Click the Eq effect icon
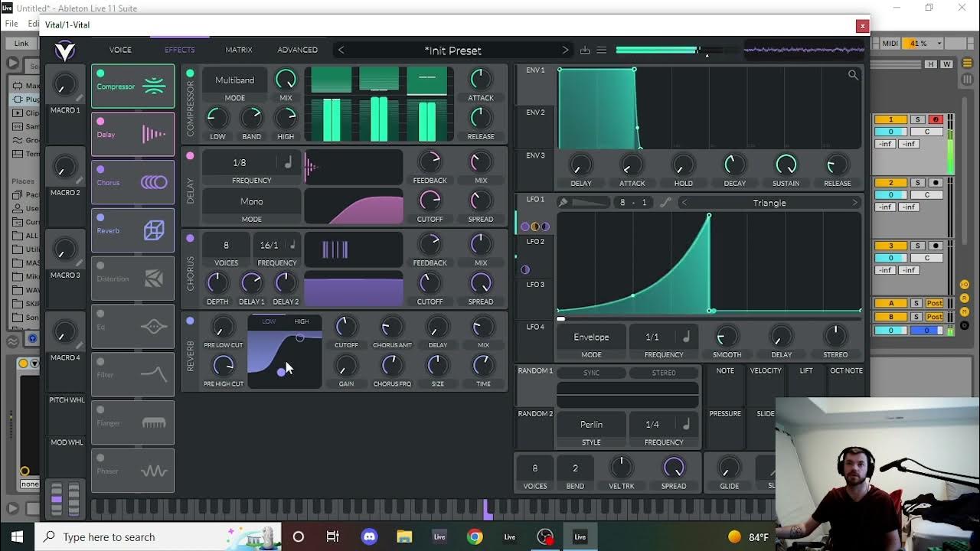Screen dimensions: 980x551 (x=154, y=327)
